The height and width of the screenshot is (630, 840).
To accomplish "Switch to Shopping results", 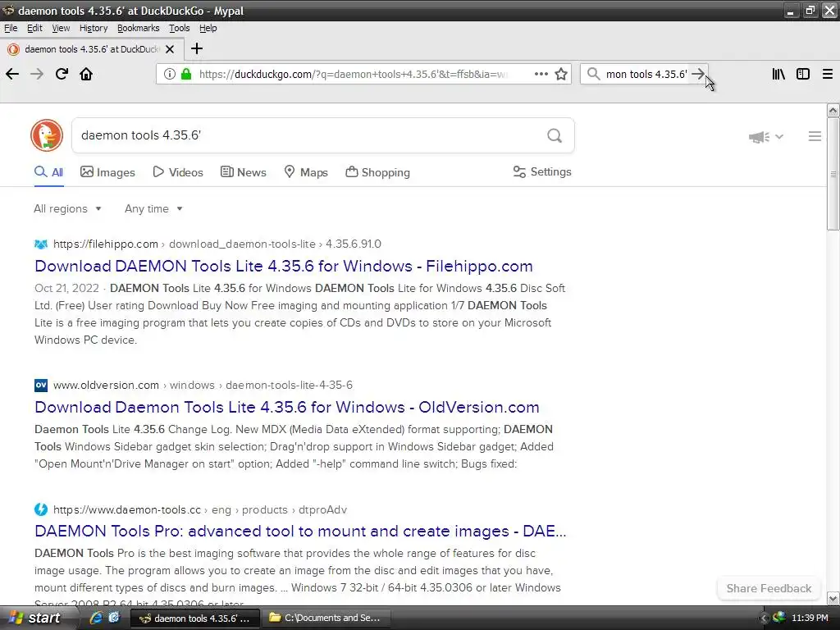I will tap(377, 172).
